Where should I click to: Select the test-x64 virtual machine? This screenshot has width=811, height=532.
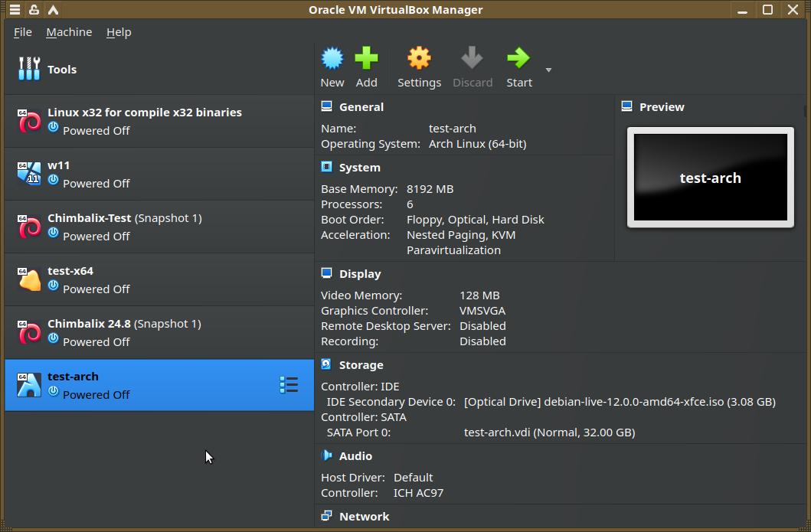click(159, 279)
